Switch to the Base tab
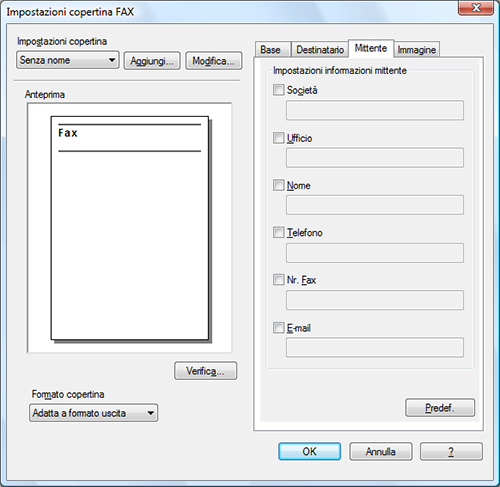 click(273, 50)
